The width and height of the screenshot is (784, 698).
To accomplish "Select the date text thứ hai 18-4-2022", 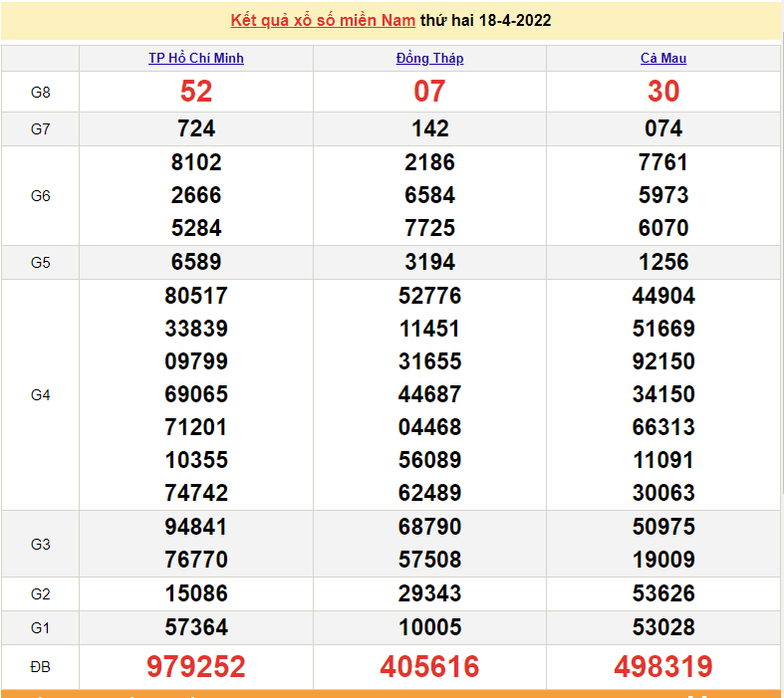I will [x=486, y=20].
